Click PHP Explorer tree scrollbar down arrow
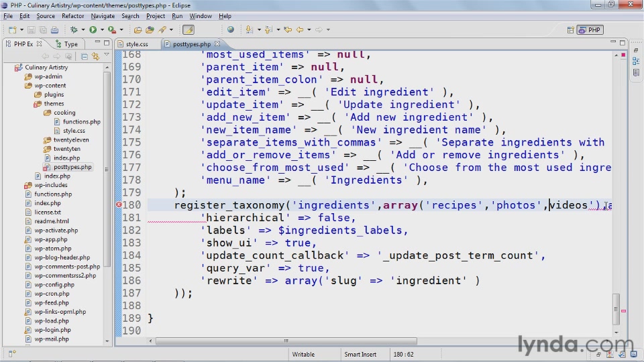 tap(107, 341)
